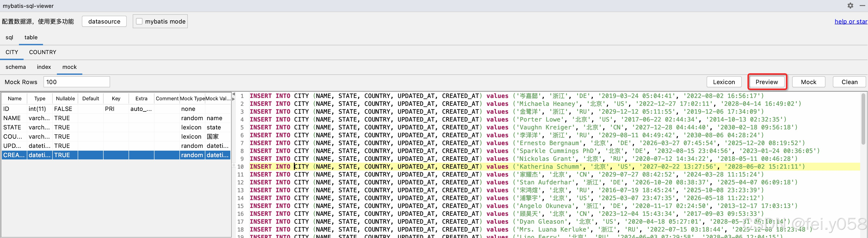The height and width of the screenshot is (238, 868).
Task: Select the STATE row name cell
Action: tap(15, 127)
